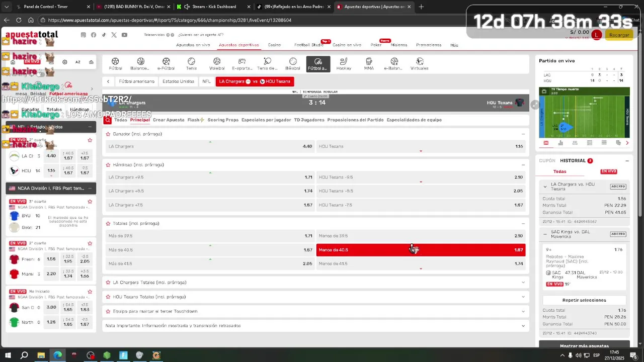Select the e-Baloncesto sport icon
Screen dimensions: 644x362
coord(394,64)
